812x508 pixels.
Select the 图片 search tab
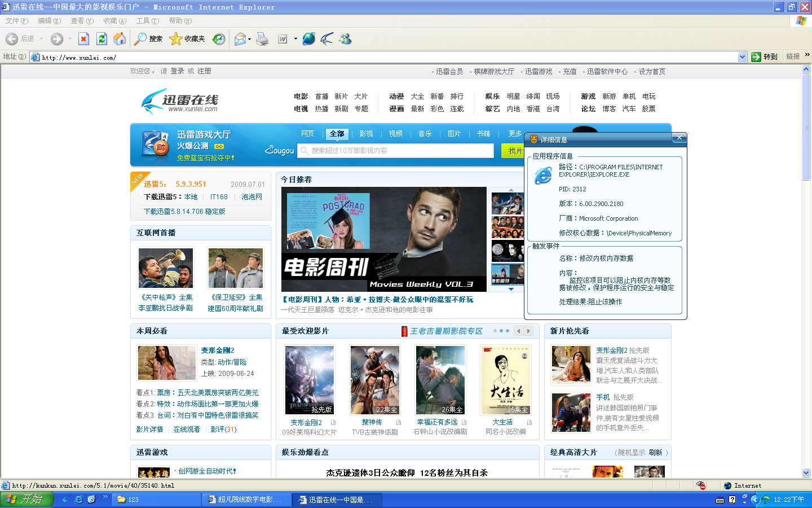(454, 134)
